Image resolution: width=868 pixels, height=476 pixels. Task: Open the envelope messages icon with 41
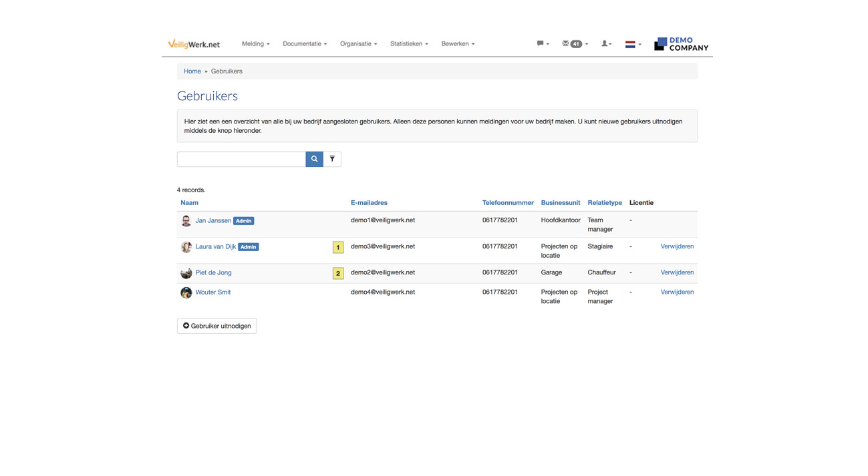click(575, 44)
